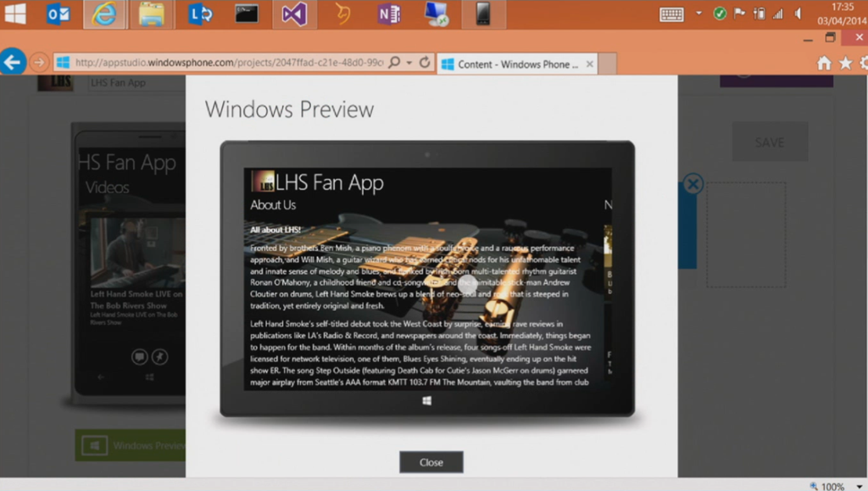Switch to Internet Explorer taskbar icon
868x491 pixels.
click(x=104, y=14)
